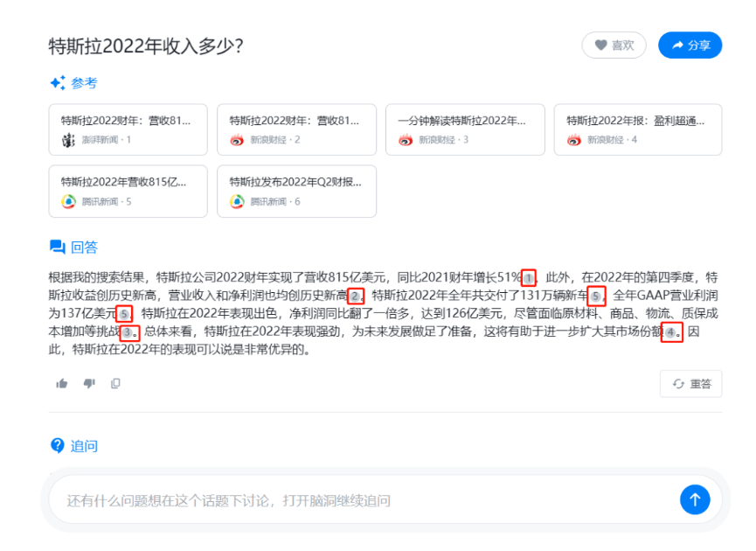Click the follow-up question input field
The height and width of the screenshot is (551, 756).
tap(350, 499)
